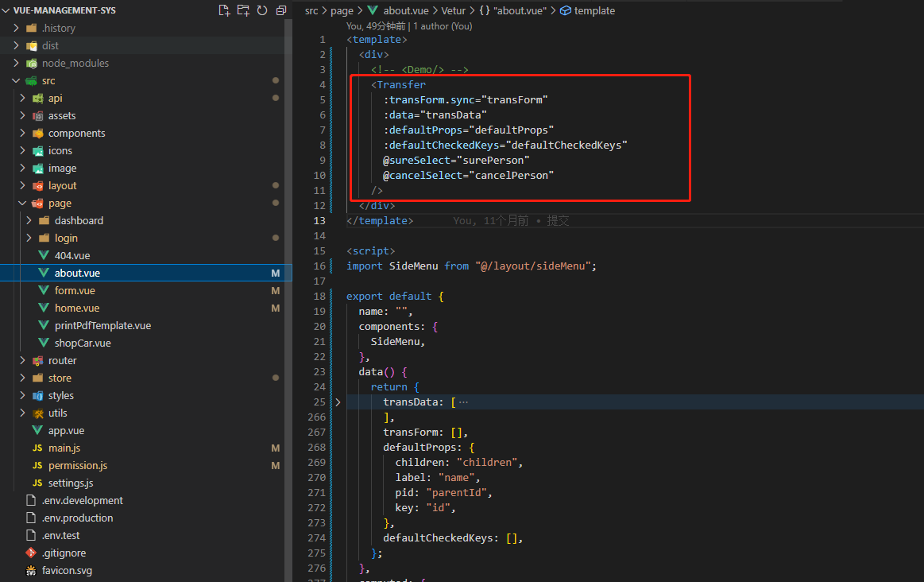
Task: Click the SVG icon beside favicon.svg
Action: coord(31,570)
